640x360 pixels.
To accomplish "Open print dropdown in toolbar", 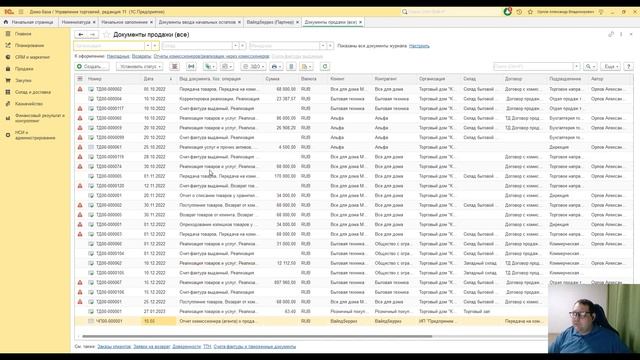I will 276,67.
